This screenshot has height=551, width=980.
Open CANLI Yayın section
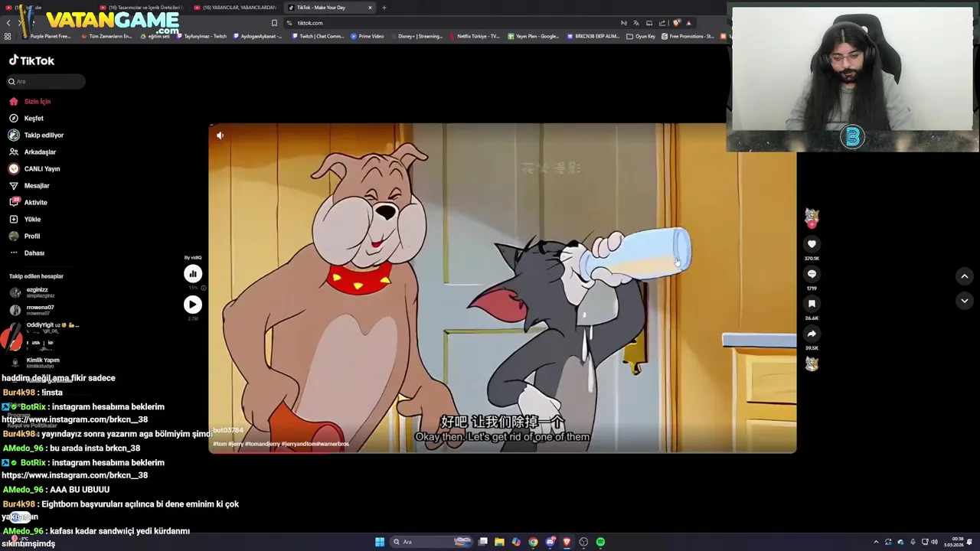point(34,168)
